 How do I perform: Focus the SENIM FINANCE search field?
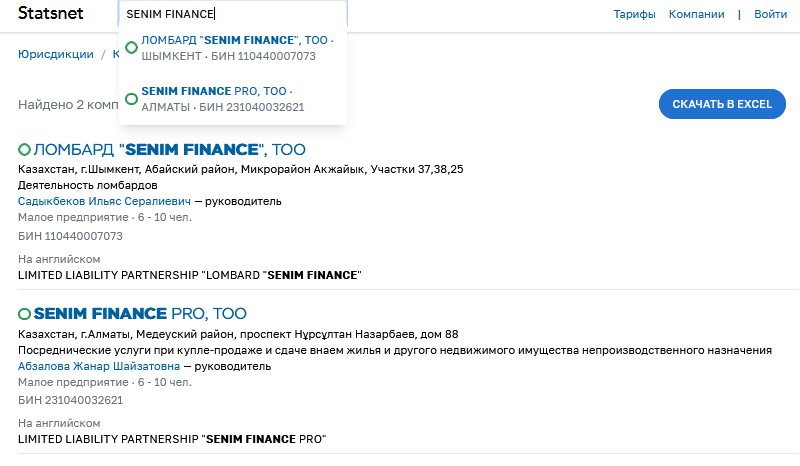coord(232,15)
